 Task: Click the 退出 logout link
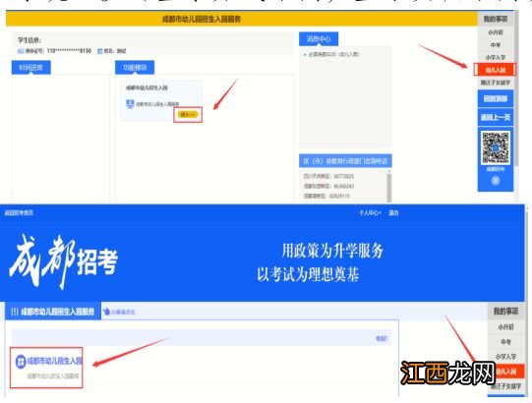point(393,213)
